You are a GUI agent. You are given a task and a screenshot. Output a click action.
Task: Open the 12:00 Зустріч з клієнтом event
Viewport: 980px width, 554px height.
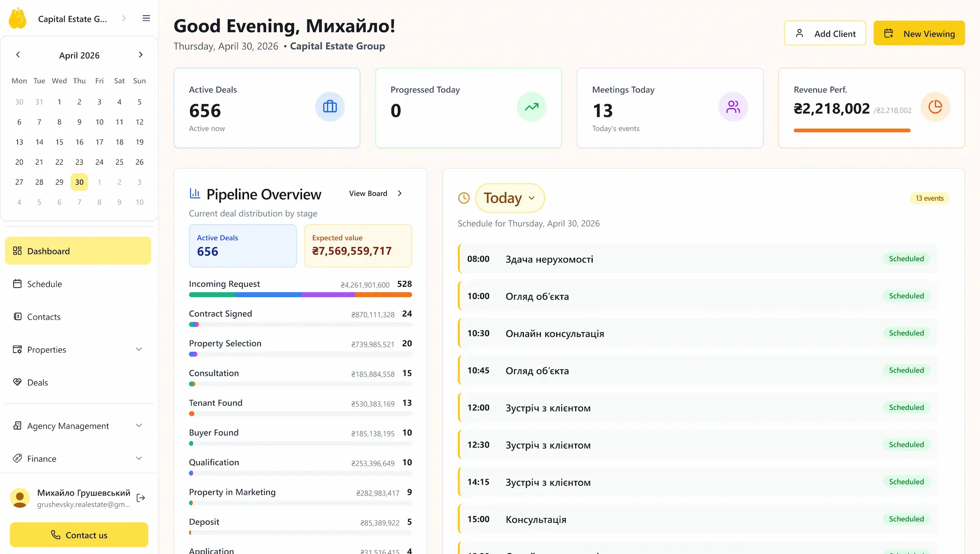tap(698, 407)
